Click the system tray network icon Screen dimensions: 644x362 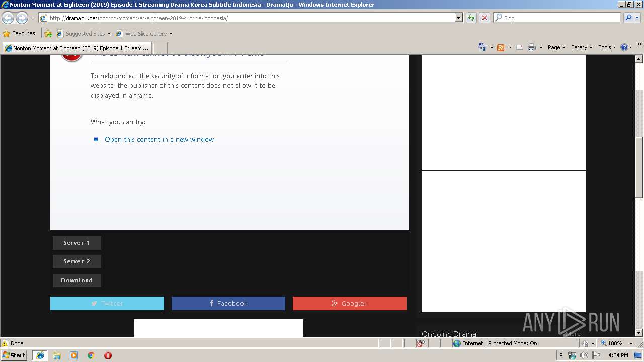(x=572, y=355)
